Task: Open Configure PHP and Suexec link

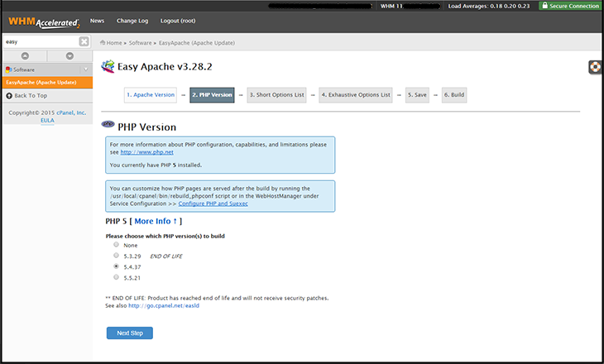Action: (x=213, y=204)
